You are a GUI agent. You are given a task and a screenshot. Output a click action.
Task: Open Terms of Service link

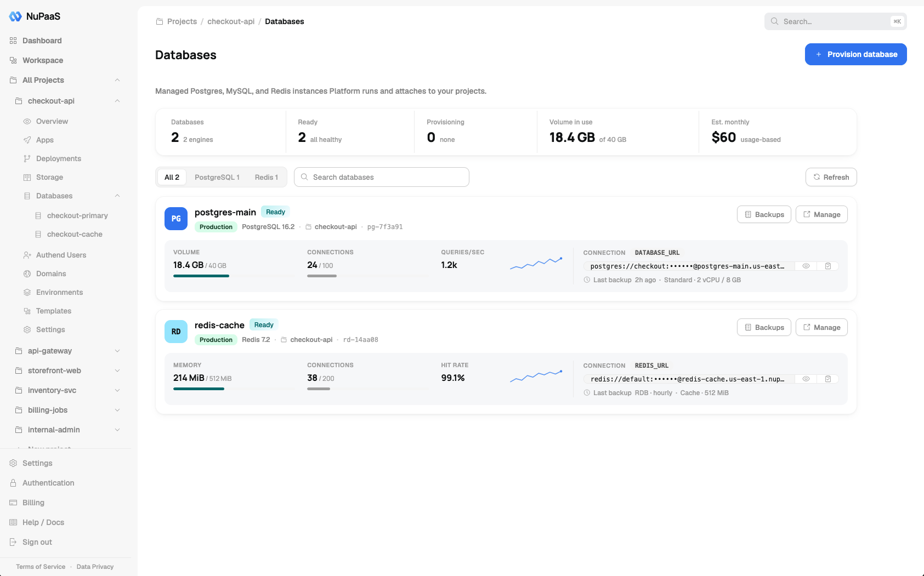click(x=41, y=567)
